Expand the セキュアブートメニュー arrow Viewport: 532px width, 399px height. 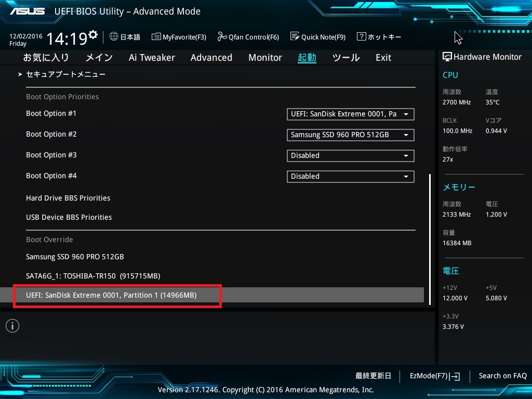click(x=20, y=74)
